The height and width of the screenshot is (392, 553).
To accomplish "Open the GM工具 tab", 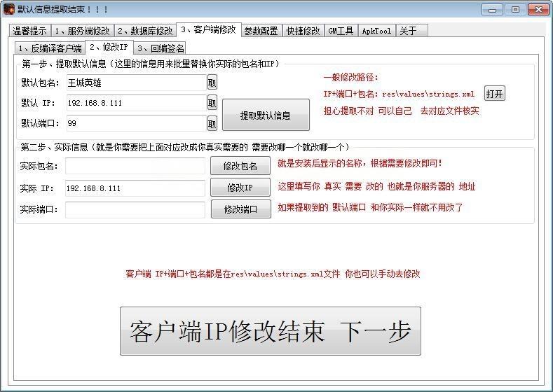I will [341, 31].
